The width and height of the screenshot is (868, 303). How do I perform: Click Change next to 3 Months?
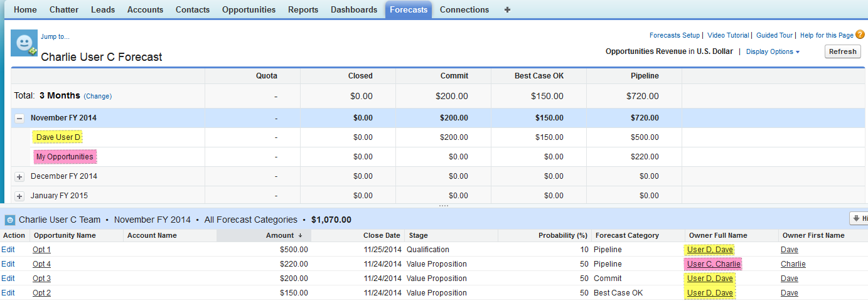coord(97,96)
